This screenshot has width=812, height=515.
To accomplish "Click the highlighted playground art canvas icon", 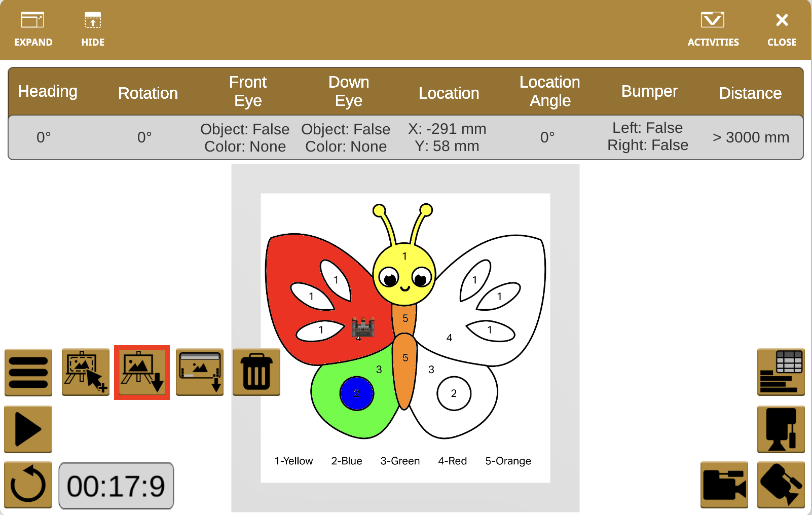I will click(142, 373).
